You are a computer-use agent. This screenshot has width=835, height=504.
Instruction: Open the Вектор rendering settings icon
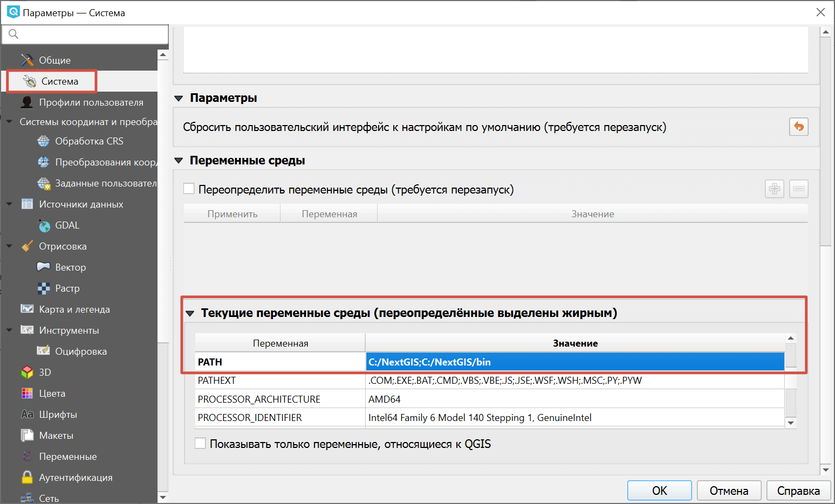tap(43, 267)
